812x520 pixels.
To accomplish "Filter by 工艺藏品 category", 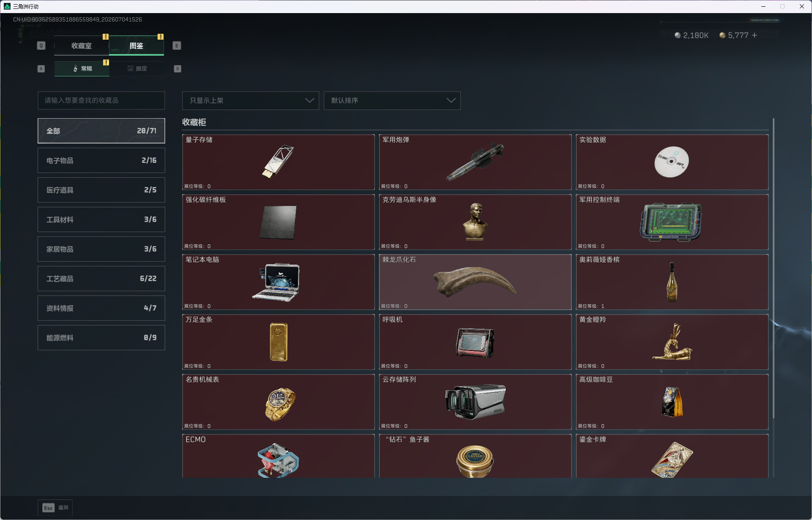I will click(101, 279).
